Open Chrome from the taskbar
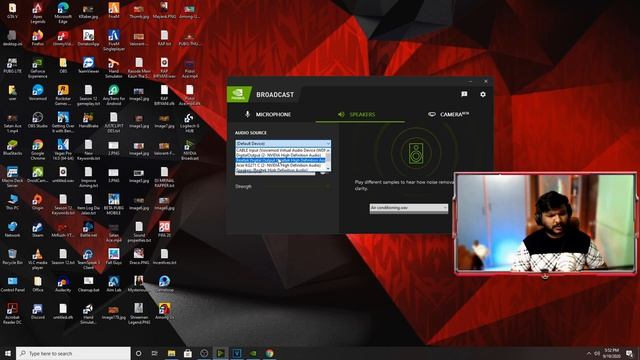 (x=269, y=353)
